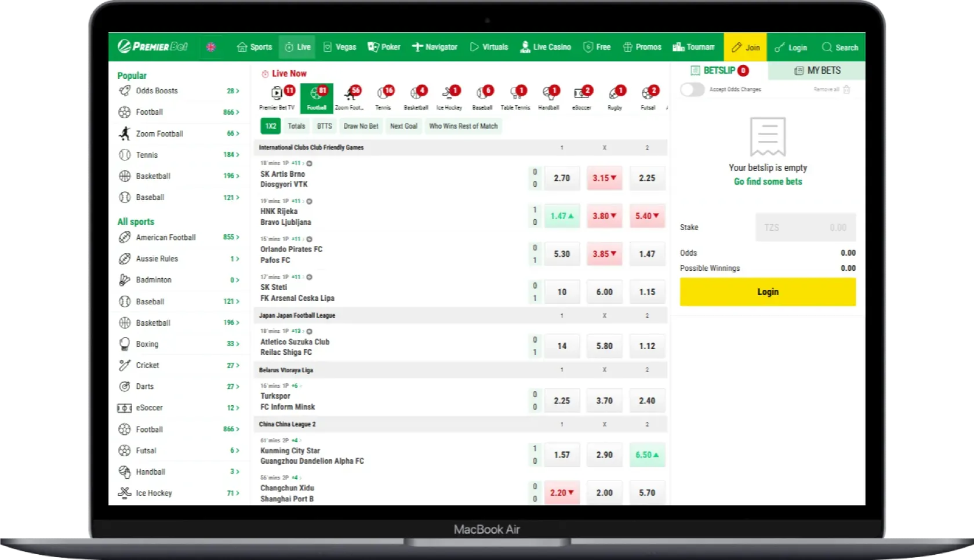Expand Boxing 33 chevron
Image resolution: width=974 pixels, height=560 pixels.
pos(238,344)
